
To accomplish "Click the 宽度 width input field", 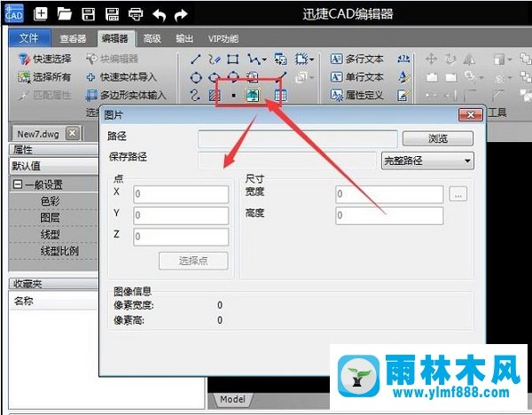I will click(x=389, y=194).
